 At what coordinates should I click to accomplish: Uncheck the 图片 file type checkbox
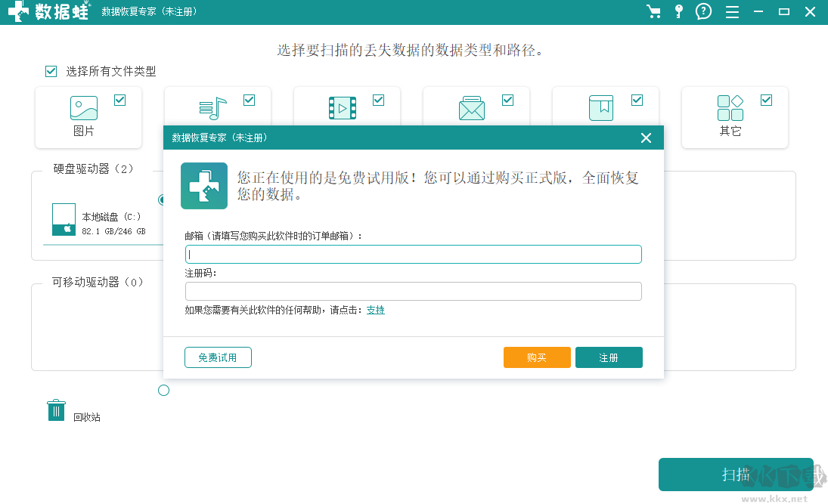pyautogui.click(x=119, y=99)
